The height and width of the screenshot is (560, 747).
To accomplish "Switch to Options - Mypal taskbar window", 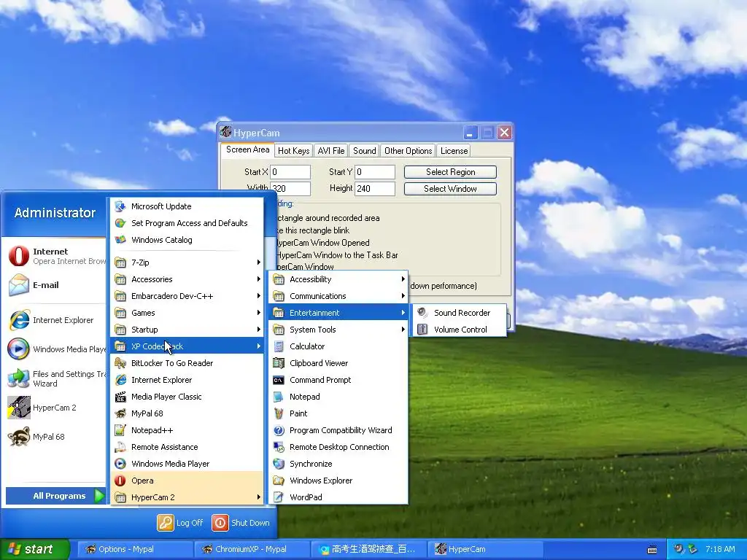I will (135, 549).
